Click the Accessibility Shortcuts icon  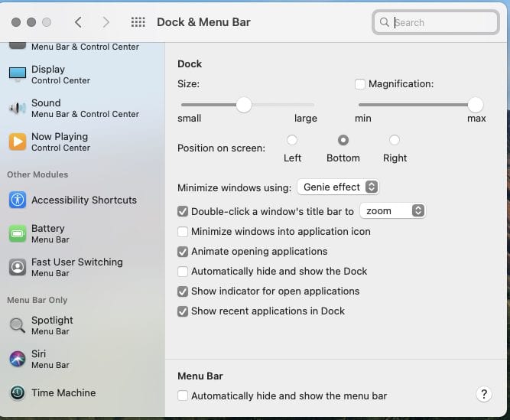coord(18,200)
